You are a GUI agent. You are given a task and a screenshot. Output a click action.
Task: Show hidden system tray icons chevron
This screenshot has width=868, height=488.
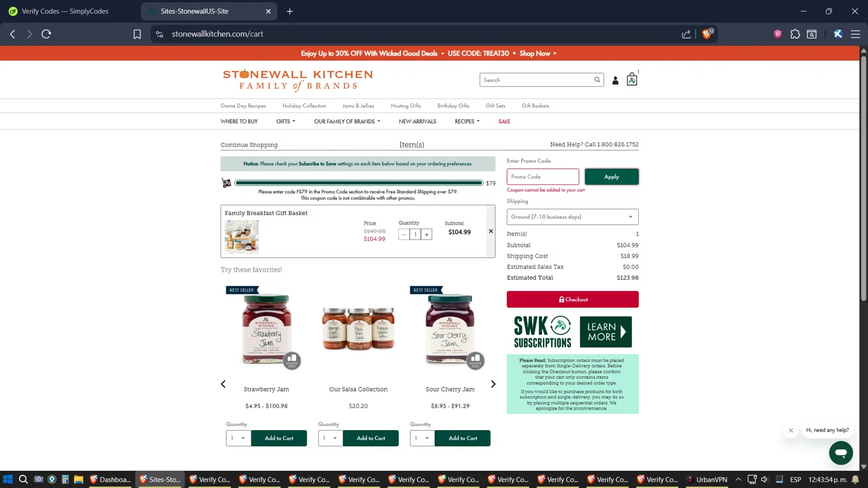tap(738, 479)
